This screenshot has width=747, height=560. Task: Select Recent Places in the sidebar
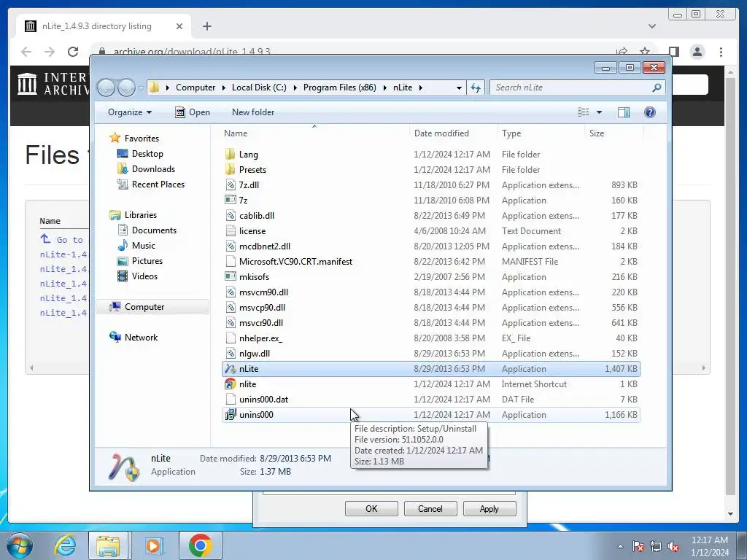tap(158, 184)
